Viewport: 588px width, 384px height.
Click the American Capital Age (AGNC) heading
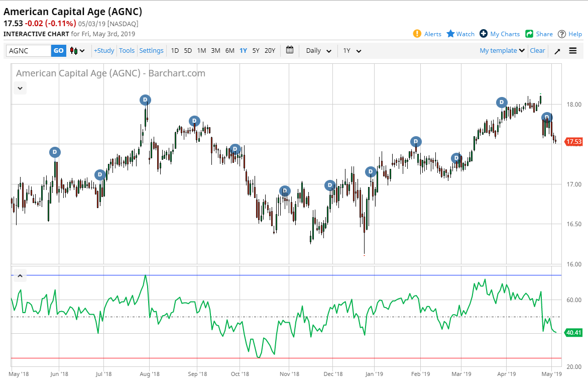coord(73,12)
